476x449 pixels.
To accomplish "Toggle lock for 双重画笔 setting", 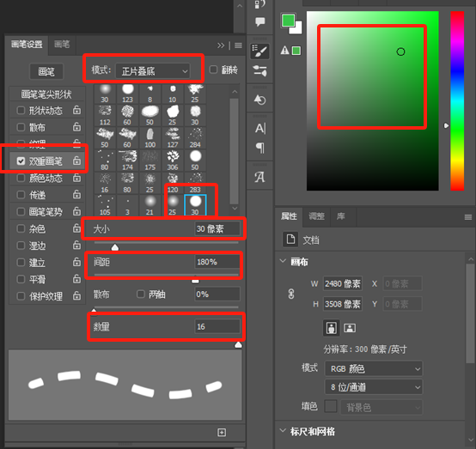I will (x=76, y=161).
